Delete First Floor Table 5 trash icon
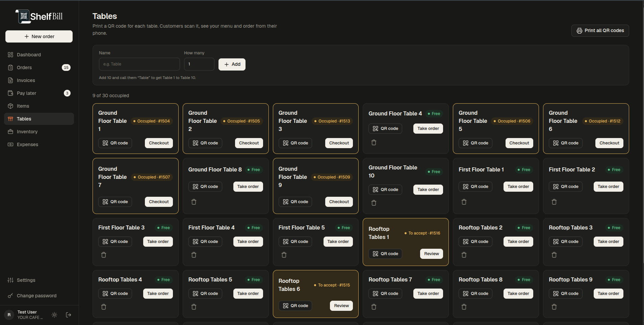This screenshot has width=644, height=325. [x=284, y=255]
